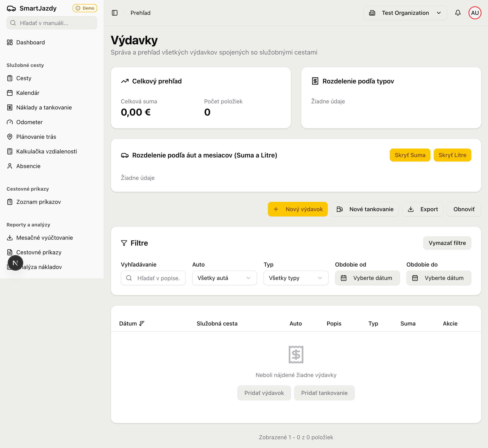Screen dimensions: 488x448
Task: Go to Náklady a tankovanie
Action: (44, 107)
